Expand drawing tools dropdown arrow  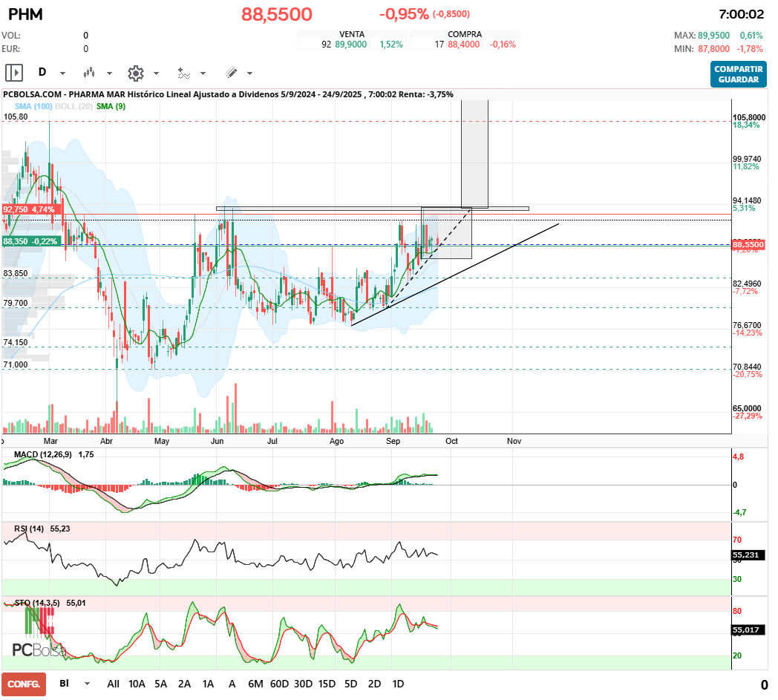point(249,73)
